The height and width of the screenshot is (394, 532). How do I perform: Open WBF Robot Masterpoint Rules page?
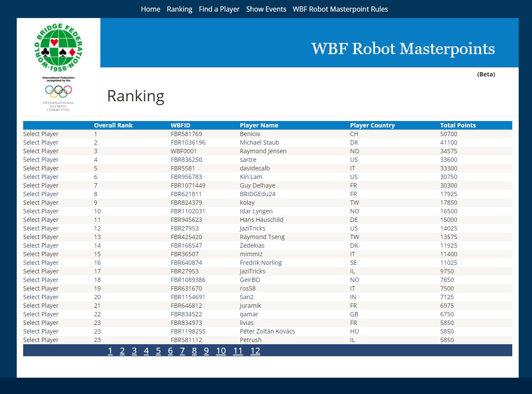[340, 9]
